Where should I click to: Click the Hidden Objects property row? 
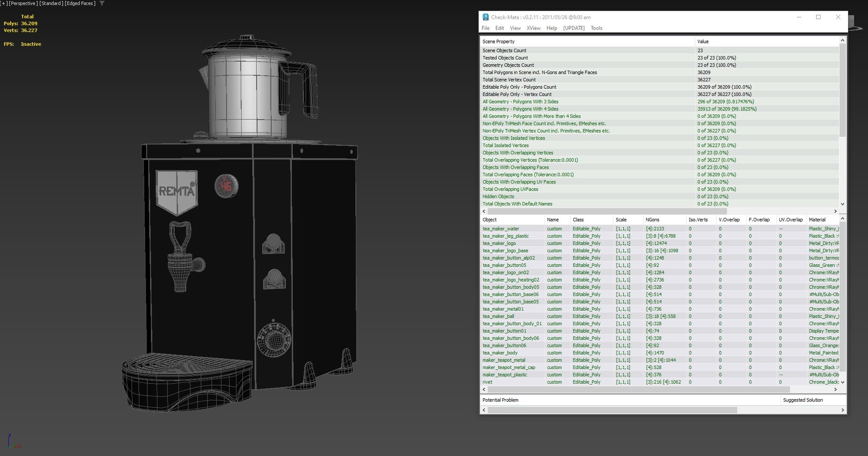[660, 197]
